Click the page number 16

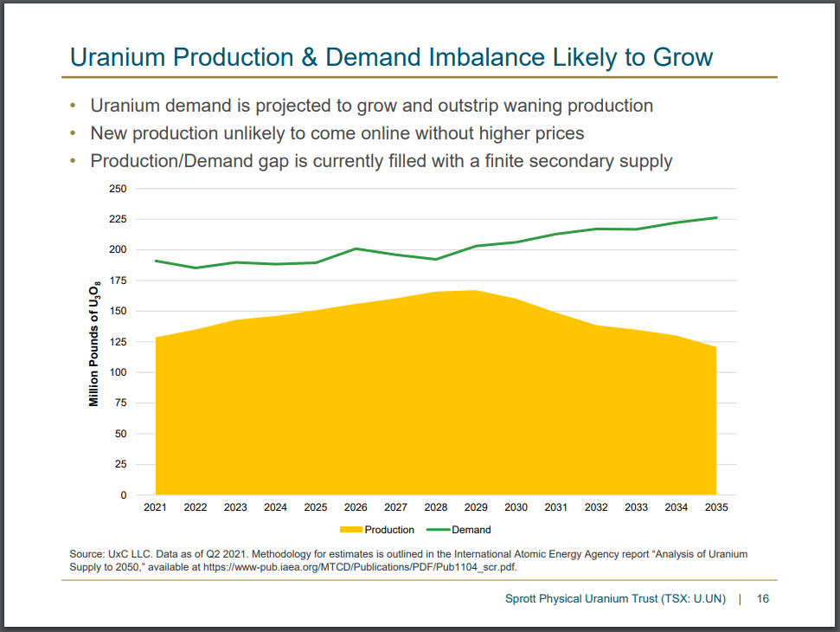pos(766,598)
